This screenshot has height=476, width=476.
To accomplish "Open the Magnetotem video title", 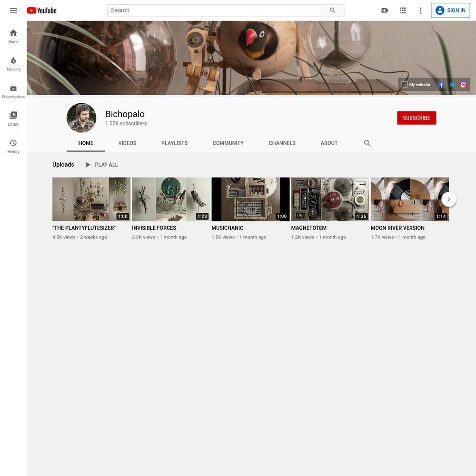I will point(309,228).
